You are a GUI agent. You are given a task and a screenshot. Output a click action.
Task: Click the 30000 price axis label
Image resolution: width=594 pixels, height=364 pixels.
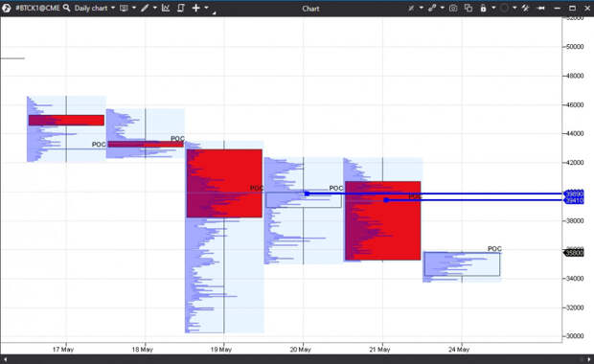click(x=575, y=336)
